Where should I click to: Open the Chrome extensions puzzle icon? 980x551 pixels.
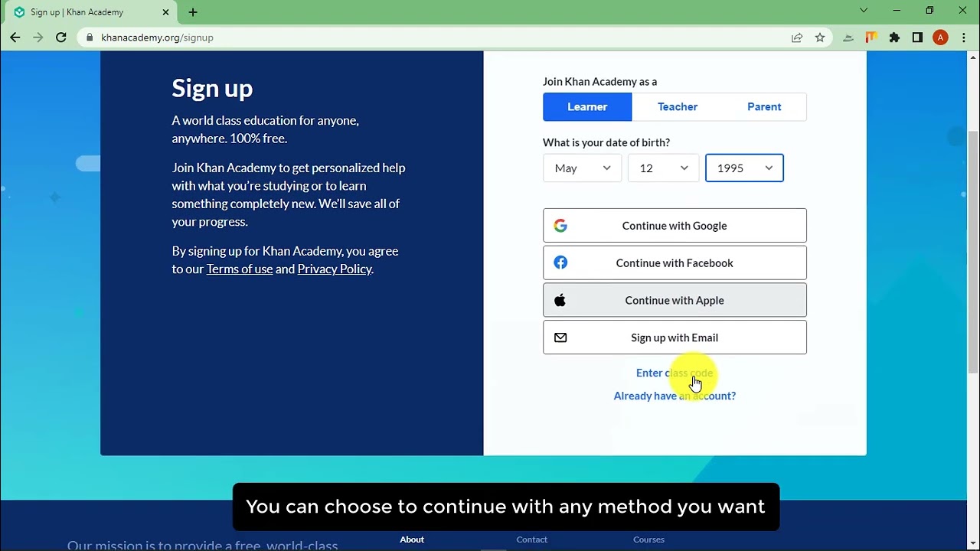894,37
